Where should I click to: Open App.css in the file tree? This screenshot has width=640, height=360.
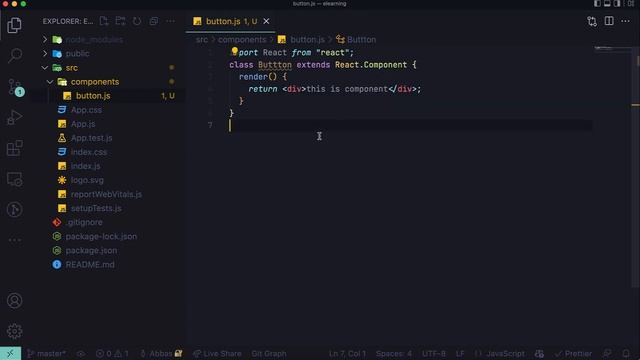[x=86, y=110]
